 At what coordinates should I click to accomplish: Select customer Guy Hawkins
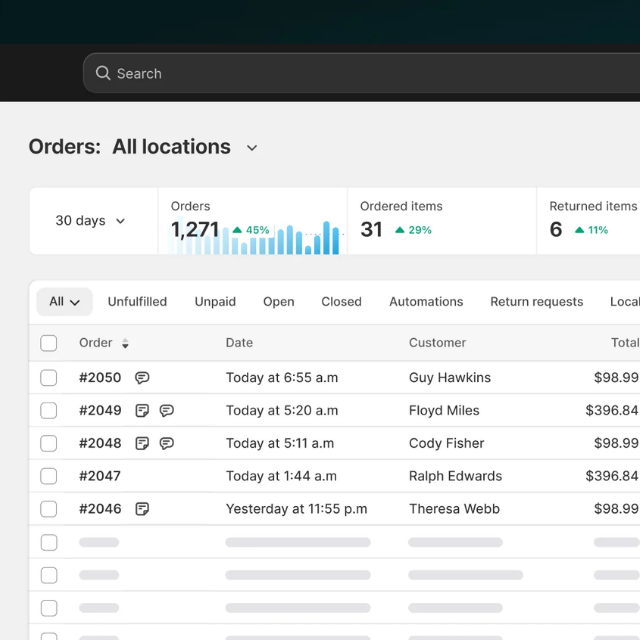point(450,378)
